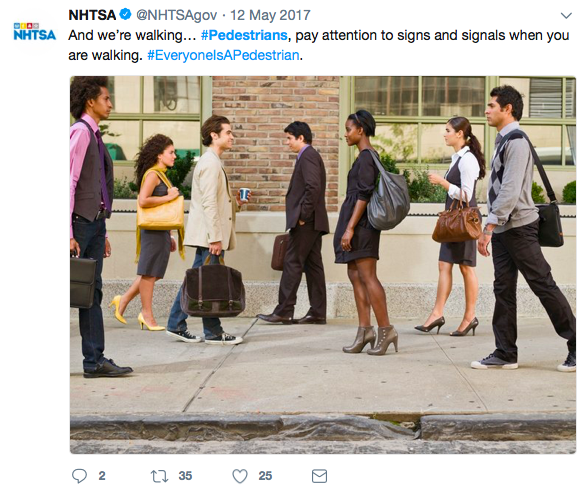Screen dimensions: 583x488
Task: Click the reply count of 2
Action: click(x=102, y=476)
